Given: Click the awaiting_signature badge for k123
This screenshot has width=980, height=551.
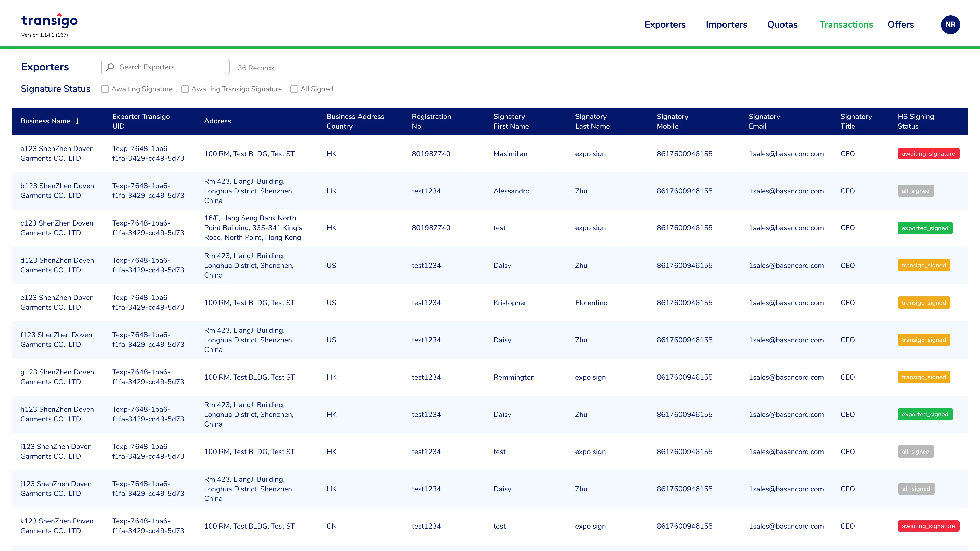Looking at the screenshot, I should pos(928,526).
